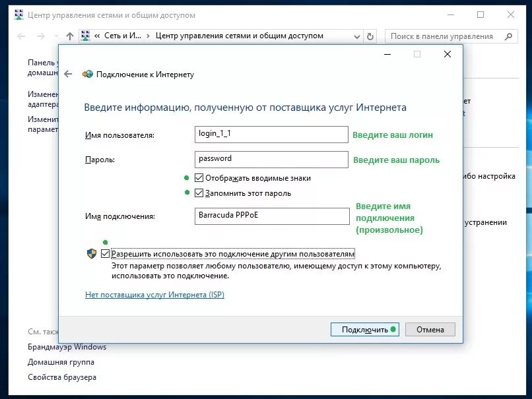532x399 pixels.
Task: Click the network icon in the address bar
Action: coord(86,36)
